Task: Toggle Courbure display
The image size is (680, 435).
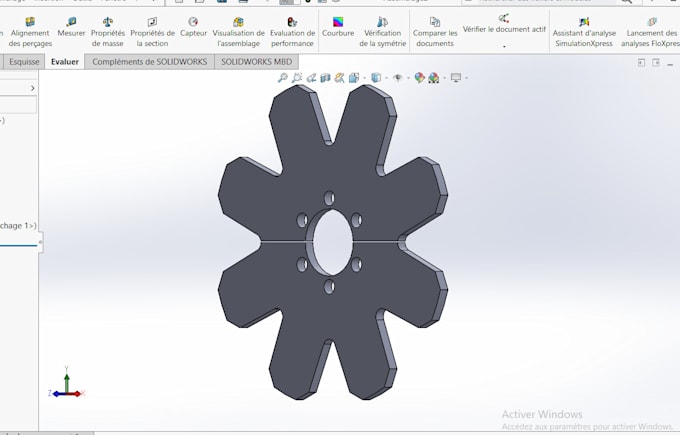Action: pyautogui.click(x=338, y=27)
